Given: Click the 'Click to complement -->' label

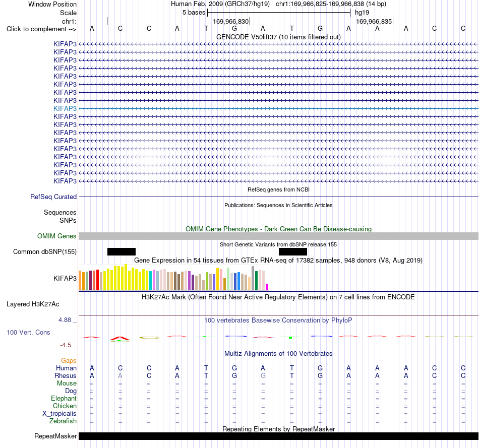Looking at the screenshot, I should [41, 29].
